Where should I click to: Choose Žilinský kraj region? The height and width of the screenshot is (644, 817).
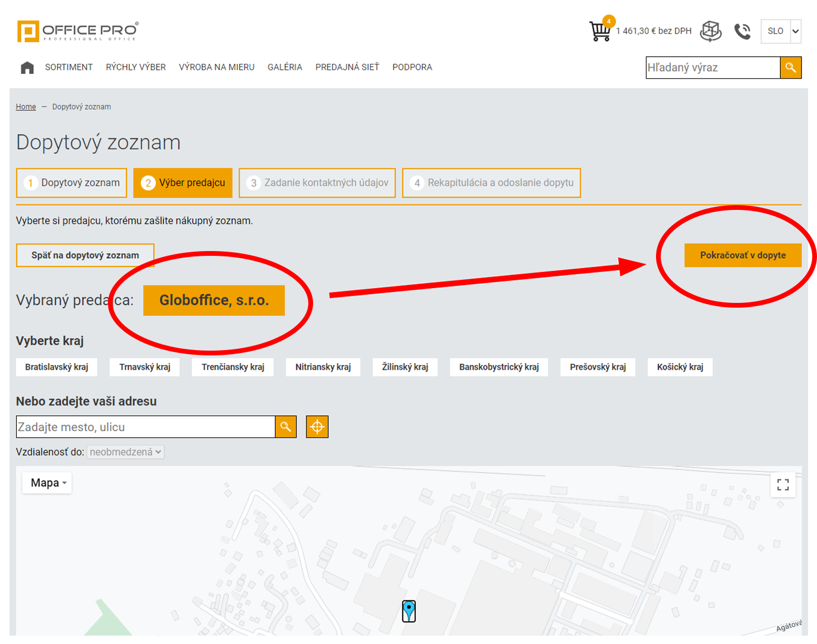tap(405, 367)
